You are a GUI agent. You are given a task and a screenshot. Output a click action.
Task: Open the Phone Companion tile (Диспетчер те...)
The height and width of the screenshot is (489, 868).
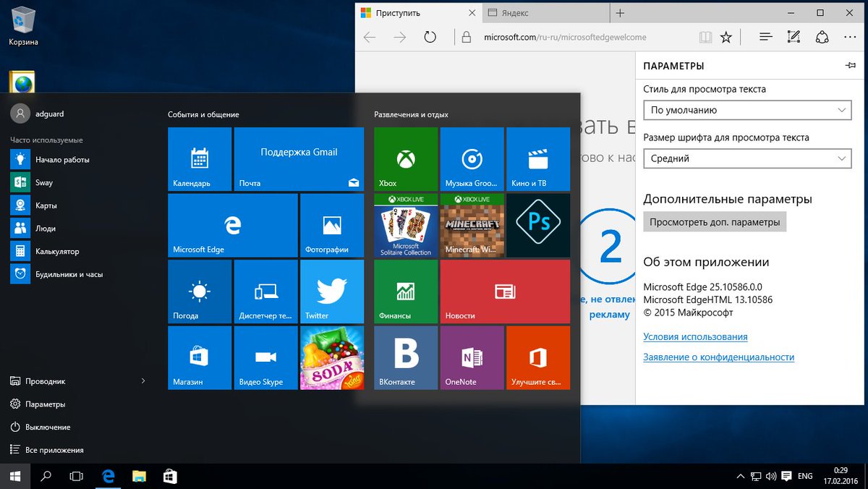(265, 292)
